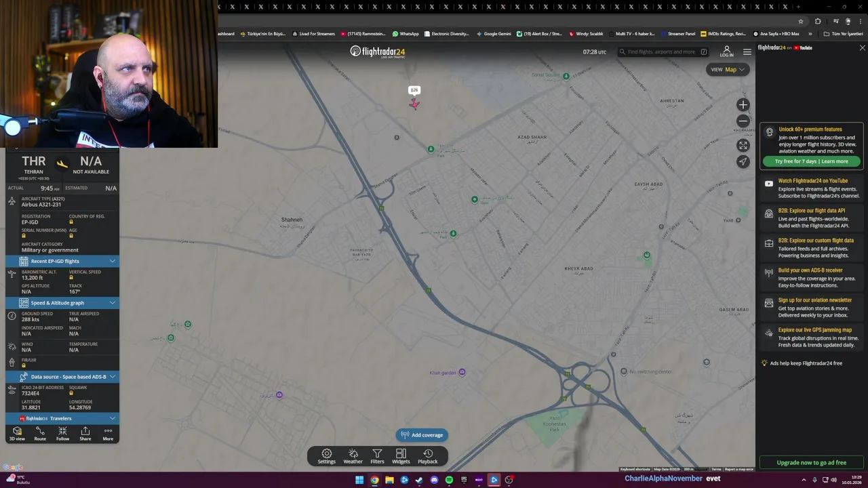868x488 pixels.
Task: Expand Data source Space based ADS-B section
Action: [62, 377]
